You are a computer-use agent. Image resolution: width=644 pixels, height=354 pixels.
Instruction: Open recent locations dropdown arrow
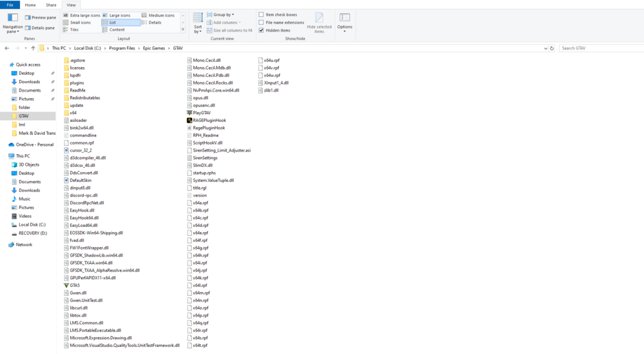coord(26,48)
